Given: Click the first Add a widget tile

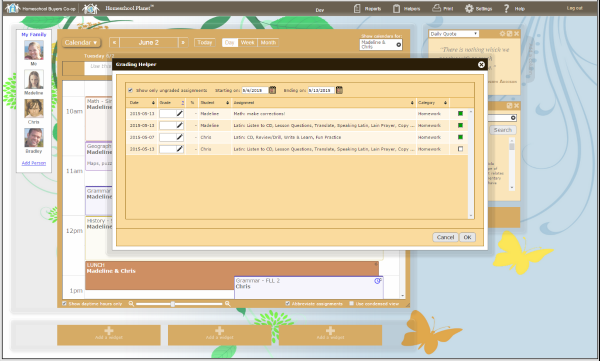Looking at the screenshot, I should (109, 335).
